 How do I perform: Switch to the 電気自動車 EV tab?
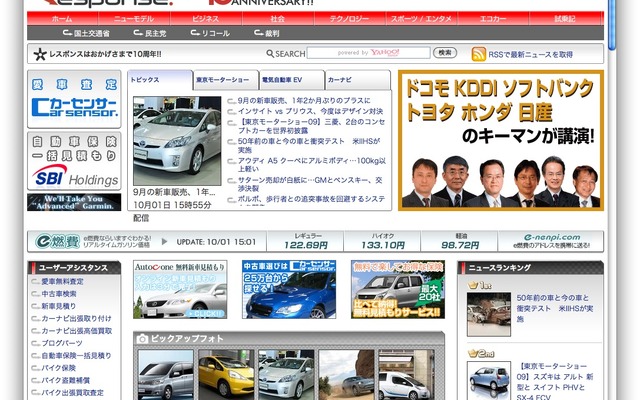click(292, 80)
